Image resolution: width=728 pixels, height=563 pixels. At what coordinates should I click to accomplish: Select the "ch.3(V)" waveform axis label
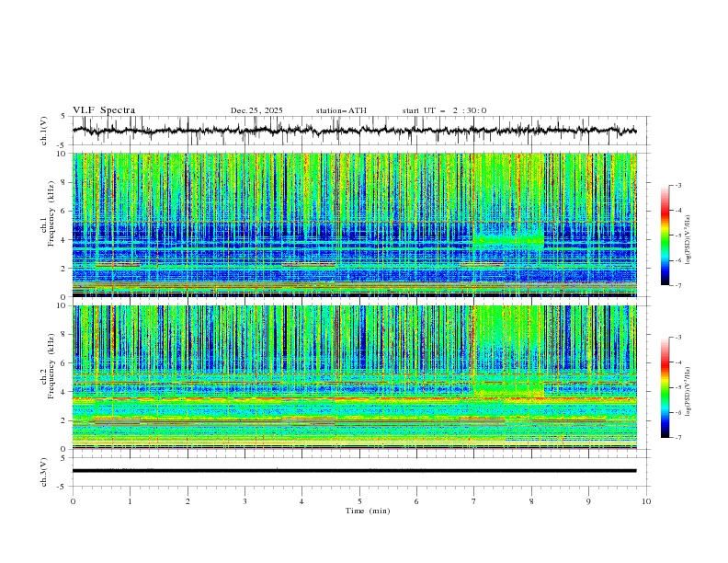coord(44,472)
